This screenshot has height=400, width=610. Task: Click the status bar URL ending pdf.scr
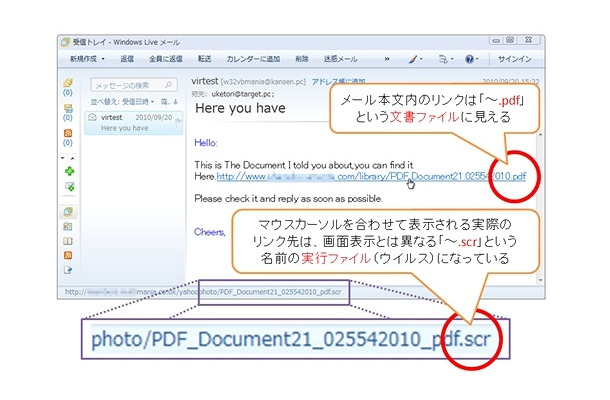click(x=203, y=291)
